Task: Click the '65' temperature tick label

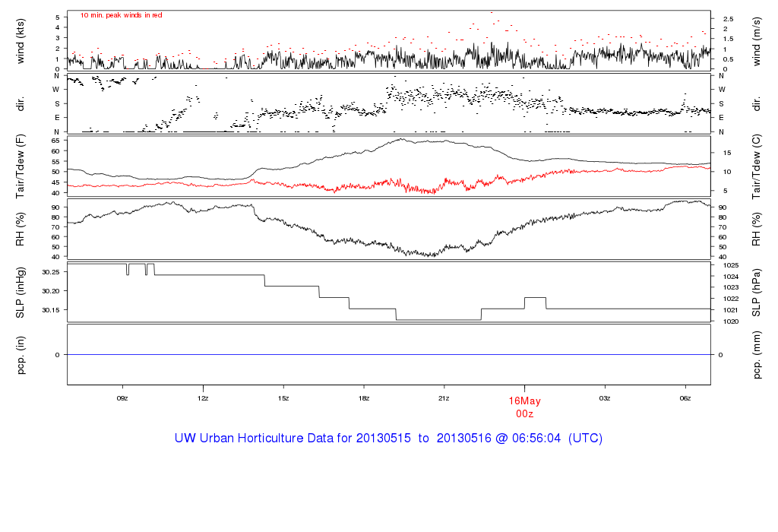Action: pos(55,141)
